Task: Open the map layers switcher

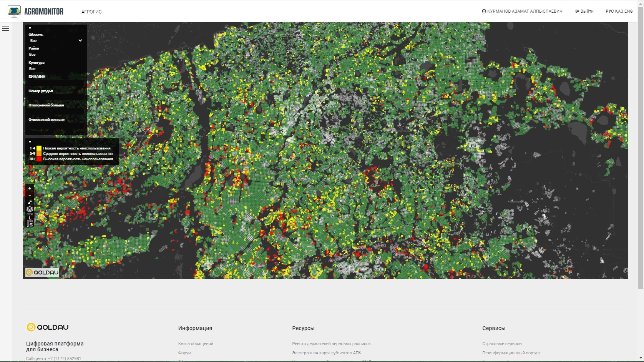Action: tap(30, 209)
